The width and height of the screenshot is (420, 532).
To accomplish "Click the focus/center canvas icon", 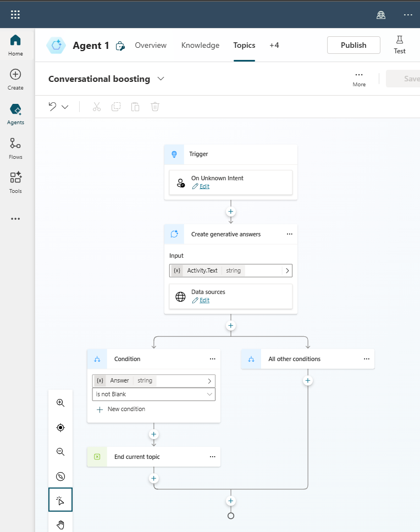I will tap(60, 428).
